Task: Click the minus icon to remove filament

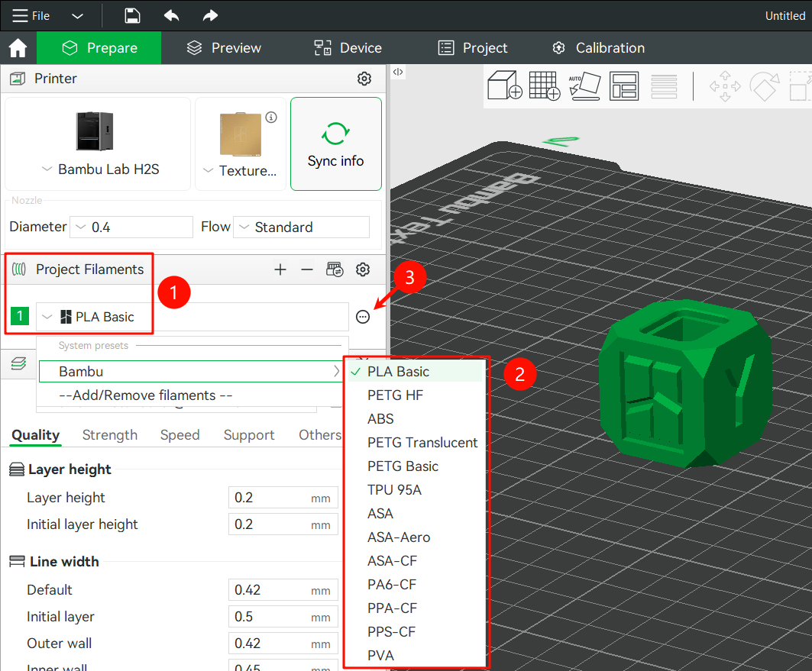Action: tap(306, 269)
